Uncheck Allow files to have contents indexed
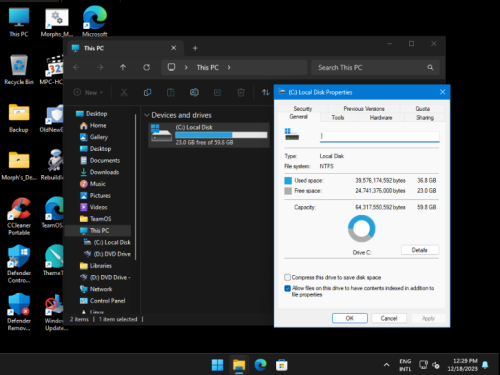 [x=287, y=288]
